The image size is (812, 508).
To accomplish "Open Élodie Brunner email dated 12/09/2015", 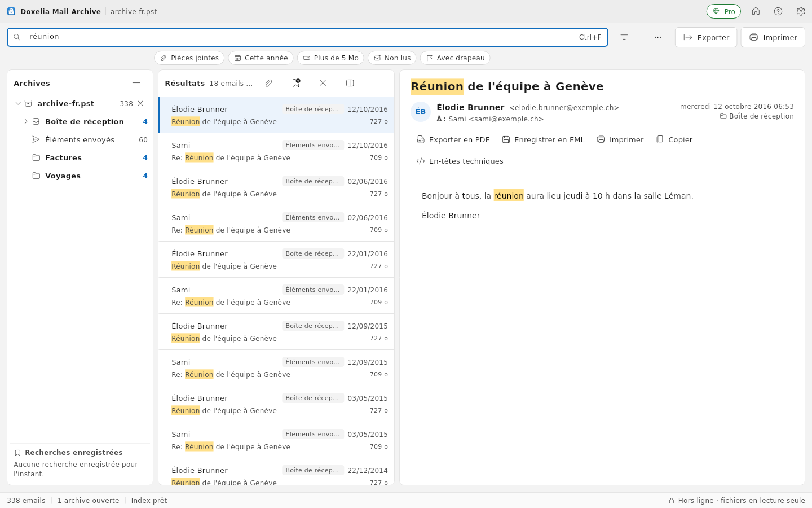I will [276, 332].
